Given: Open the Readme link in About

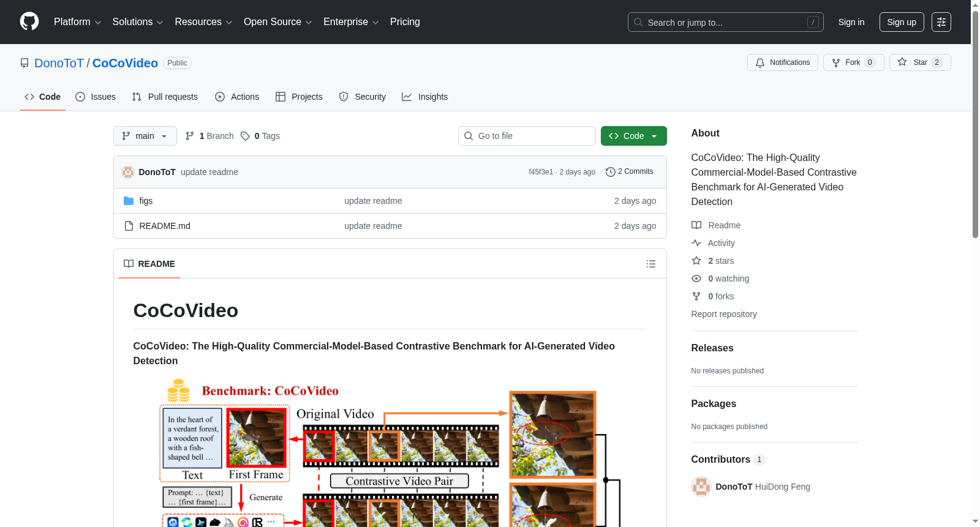Looking at the screenshot, I should pos(724,225).
